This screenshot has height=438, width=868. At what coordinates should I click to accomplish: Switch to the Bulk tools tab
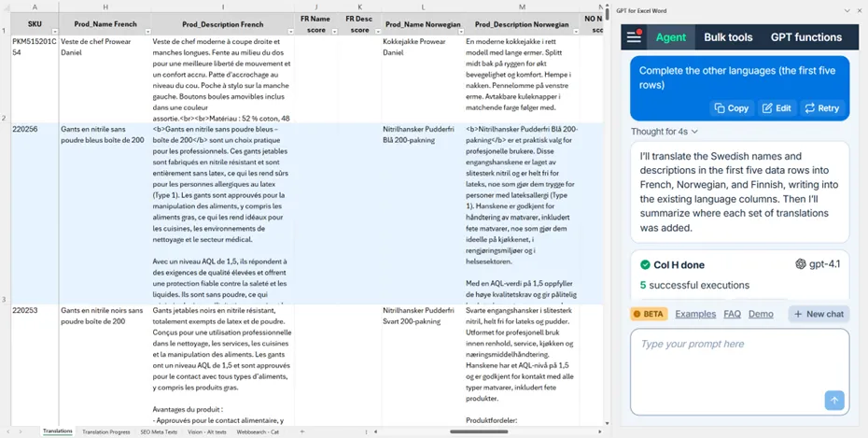tap(728, 37)
